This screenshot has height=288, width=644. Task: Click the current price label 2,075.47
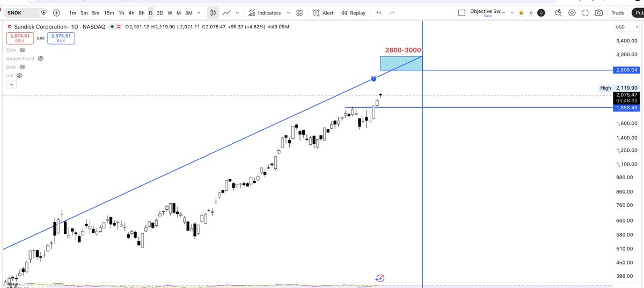(627, 95)
